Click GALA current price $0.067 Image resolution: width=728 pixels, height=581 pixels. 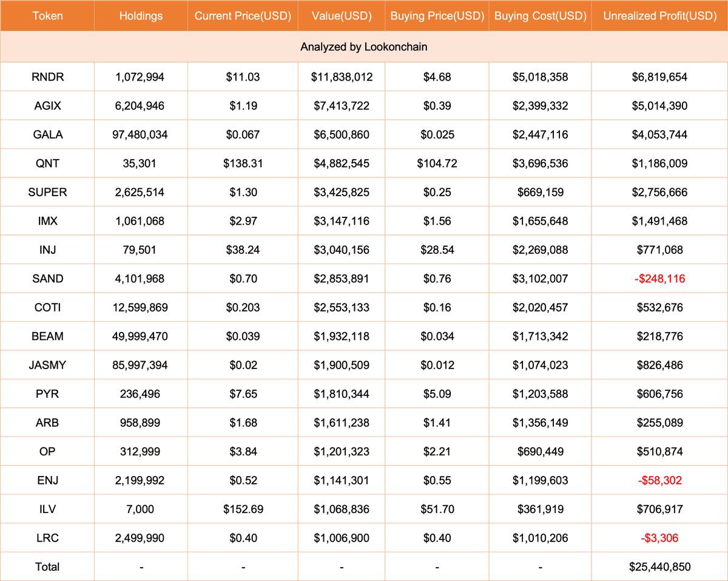pos(243,135)
